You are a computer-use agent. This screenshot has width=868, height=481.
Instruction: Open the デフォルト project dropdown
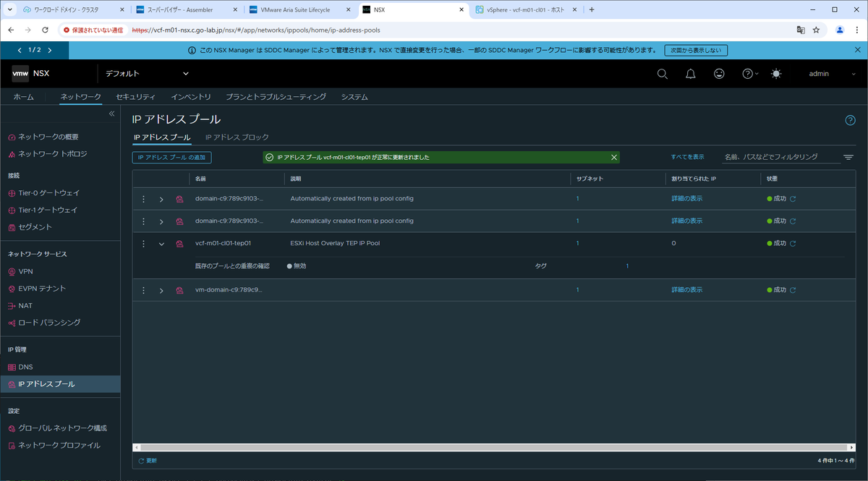pos(147,74)
